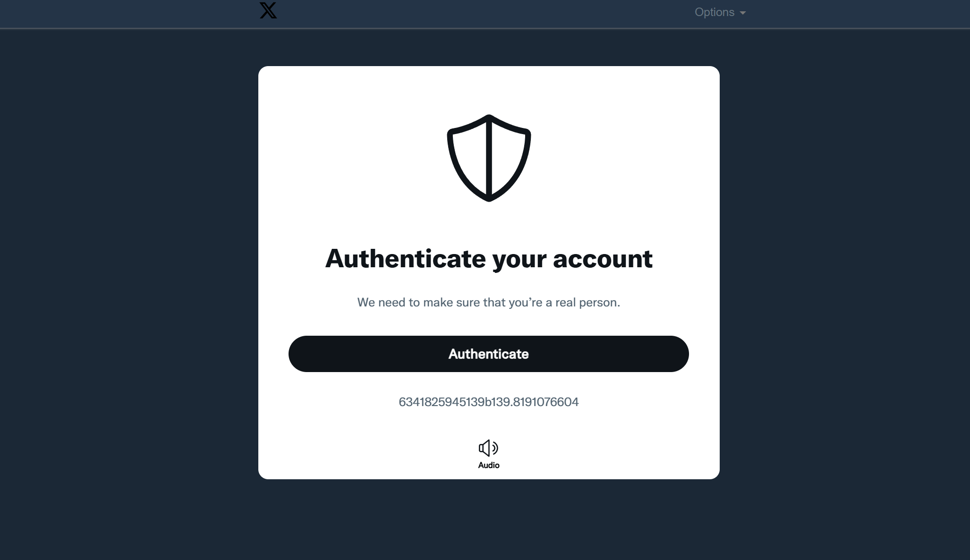Click the vertical center line of the shield
The image size is (970, 560).
[x=489, y=158]
